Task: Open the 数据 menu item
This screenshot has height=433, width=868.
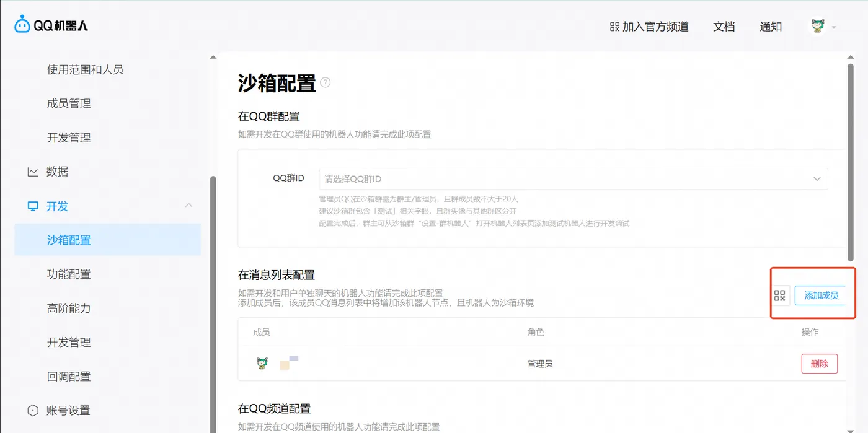Action: (x=57, y=172)
